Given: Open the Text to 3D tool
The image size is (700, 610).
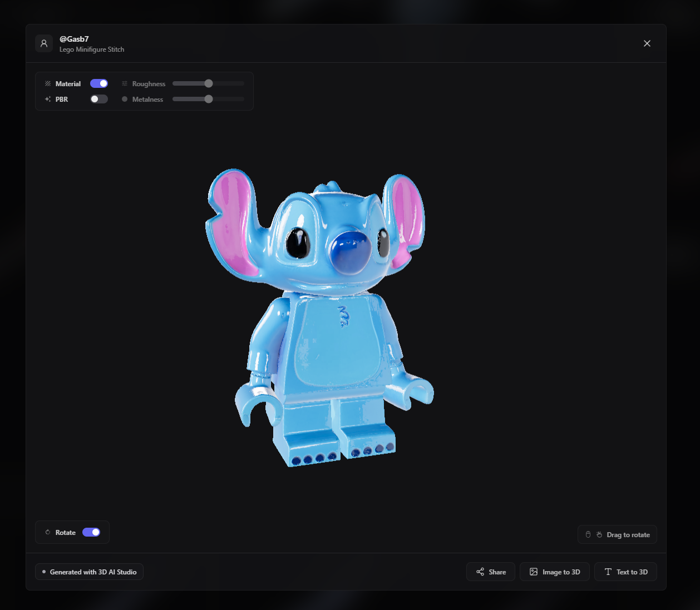Looking at the screenshot, I should click(x=625, y=572).
